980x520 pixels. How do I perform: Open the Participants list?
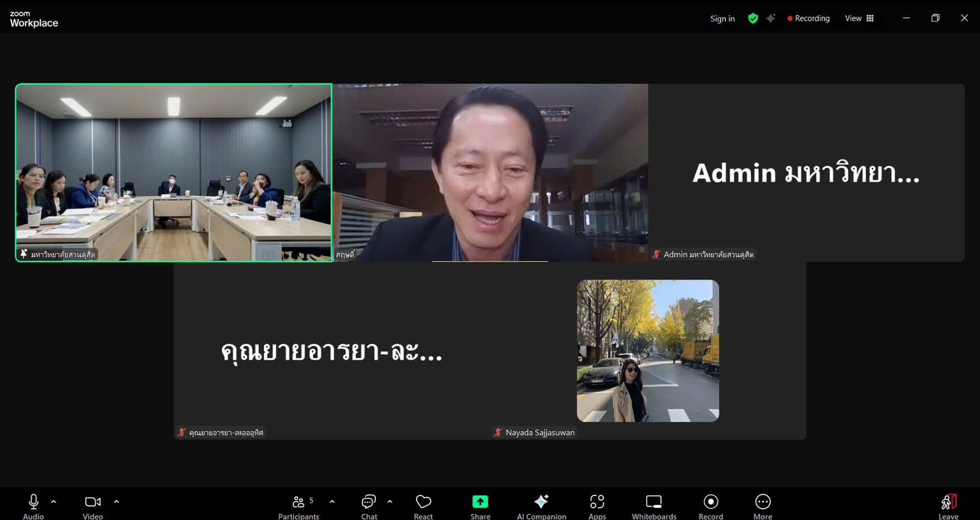coord(299,503)
